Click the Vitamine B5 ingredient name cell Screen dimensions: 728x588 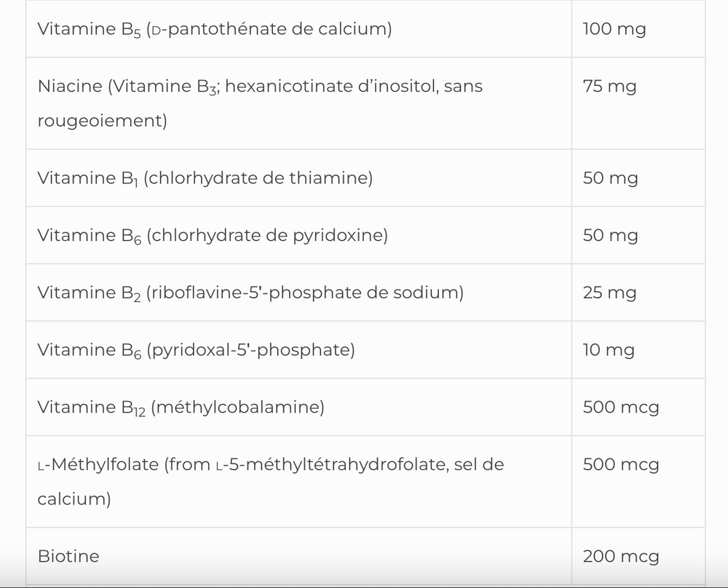214,30
